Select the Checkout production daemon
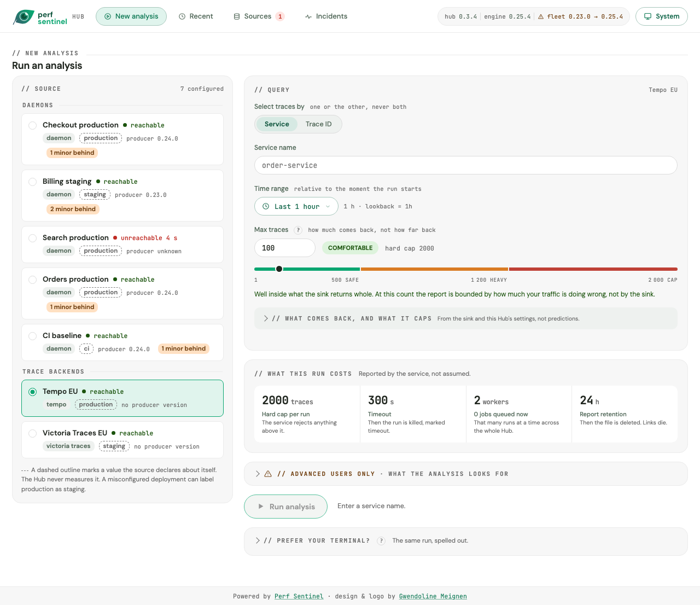Viewport: 700px width, 605px height. [122, 139]
